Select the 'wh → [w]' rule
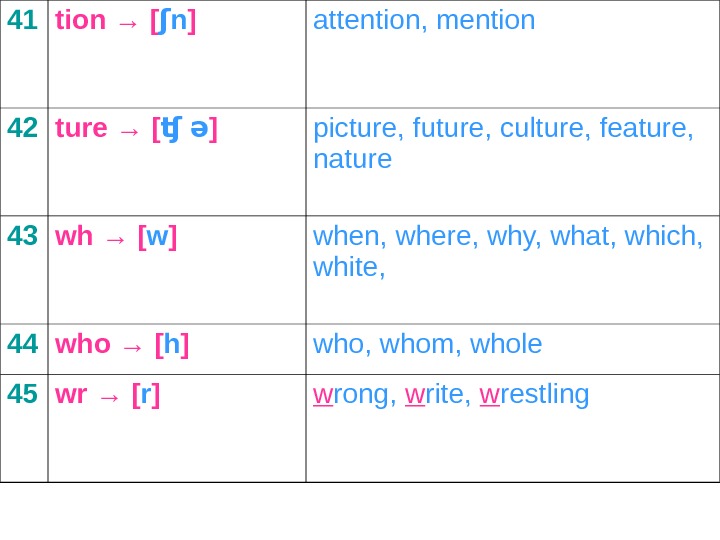Image resolution: width=720 pixels, height=540 pixels. coord(115,236)
